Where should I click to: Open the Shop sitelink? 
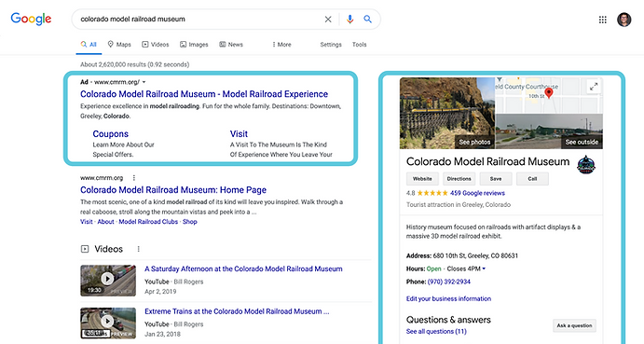190,222
